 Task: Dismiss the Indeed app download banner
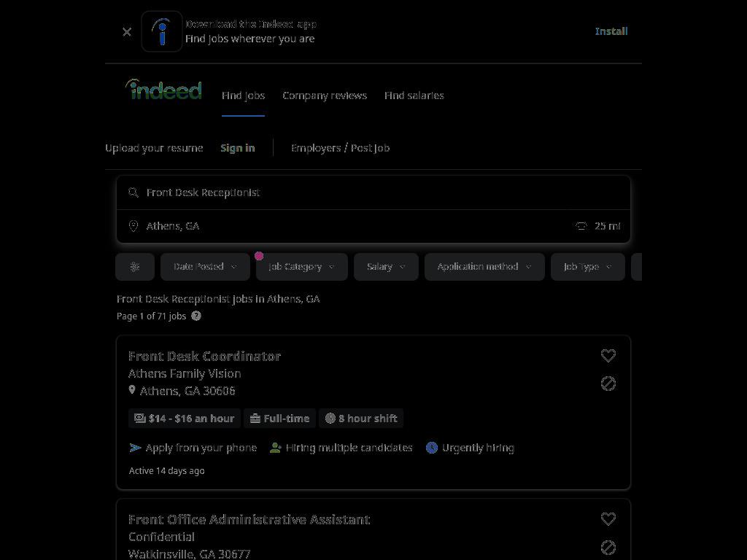click(127, 32)
